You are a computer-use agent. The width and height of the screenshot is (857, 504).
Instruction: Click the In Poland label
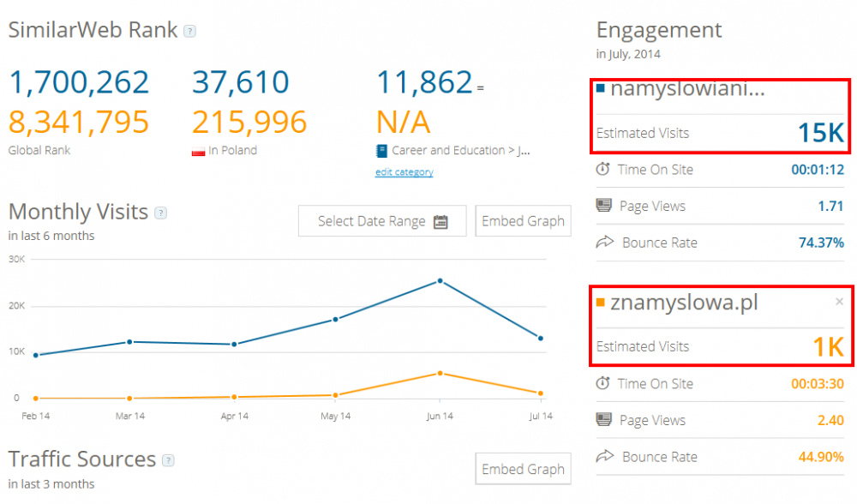tap(232, 150)
